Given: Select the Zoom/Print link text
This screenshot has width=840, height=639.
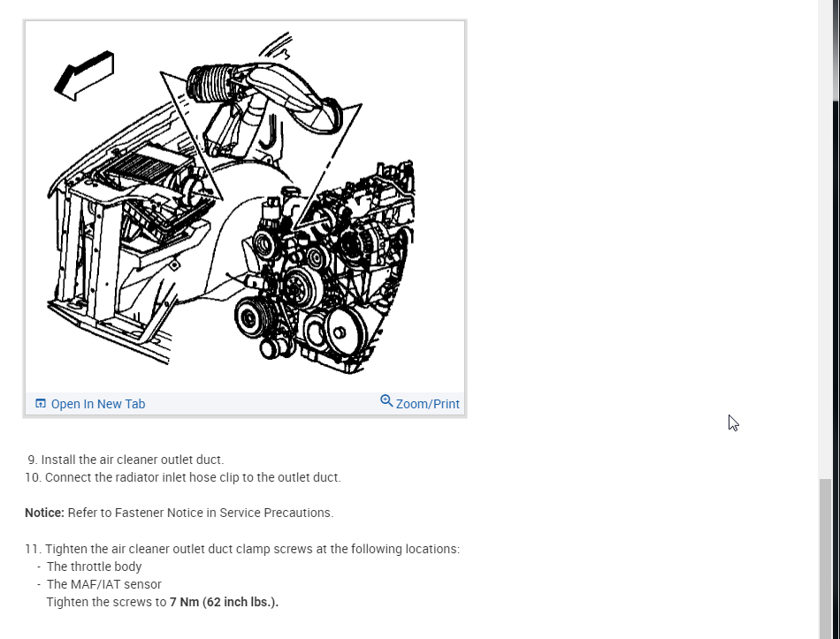Looking at the screenshot, I should pos(427,404).
